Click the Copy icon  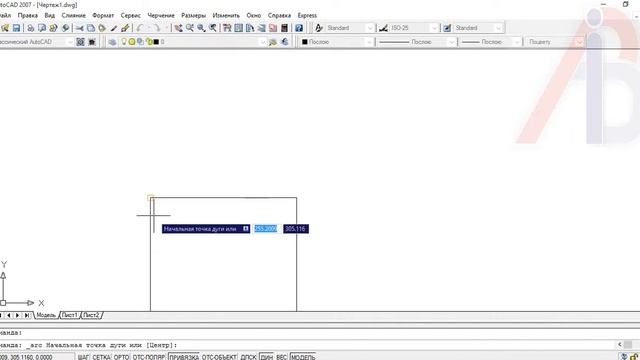pos(91,28)
